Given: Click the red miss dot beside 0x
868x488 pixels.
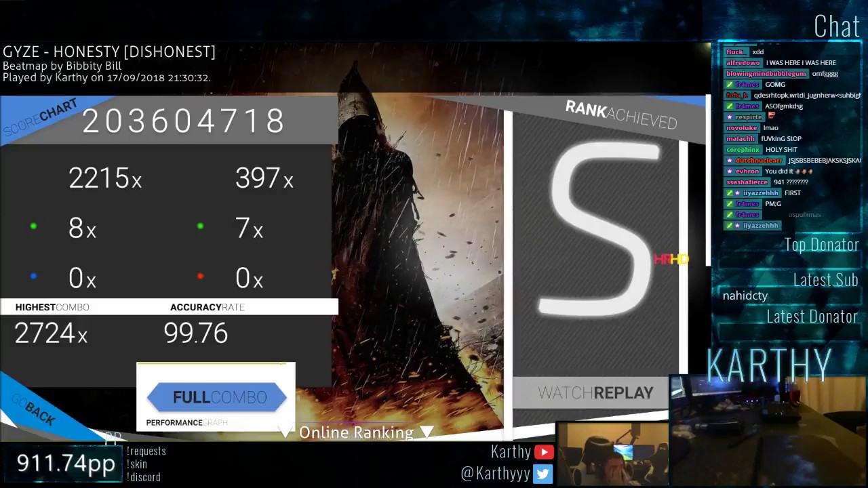Looking at the screenshot, I should coord(200,277).
